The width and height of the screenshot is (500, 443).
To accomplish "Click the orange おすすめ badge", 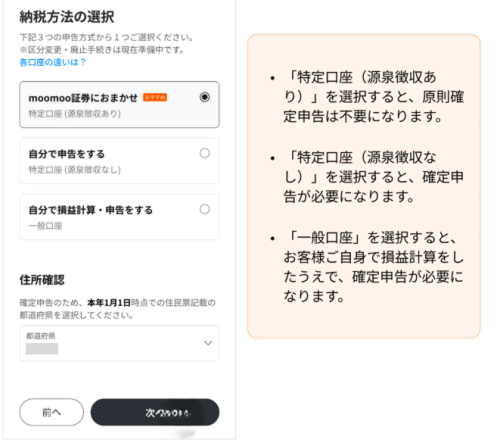I will 155,97.
